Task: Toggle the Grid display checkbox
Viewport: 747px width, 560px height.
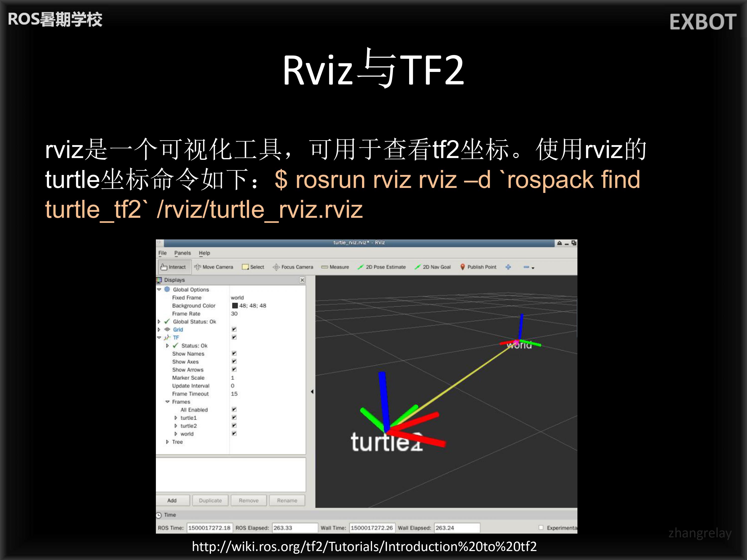Action: click(234, 330)
